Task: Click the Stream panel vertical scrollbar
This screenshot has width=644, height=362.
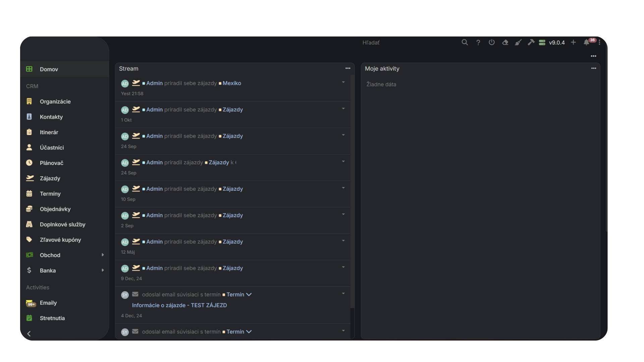Action: point(352,191)
